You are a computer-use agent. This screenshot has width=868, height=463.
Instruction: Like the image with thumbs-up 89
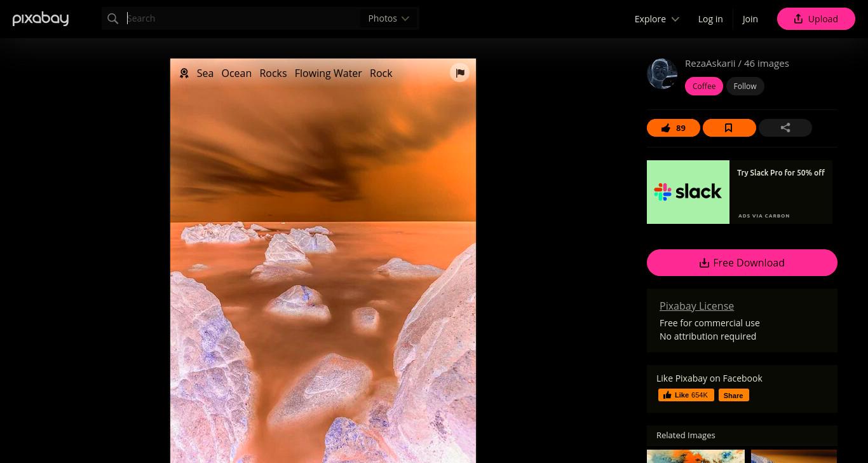pyautogui.click(x=674, y=128)
